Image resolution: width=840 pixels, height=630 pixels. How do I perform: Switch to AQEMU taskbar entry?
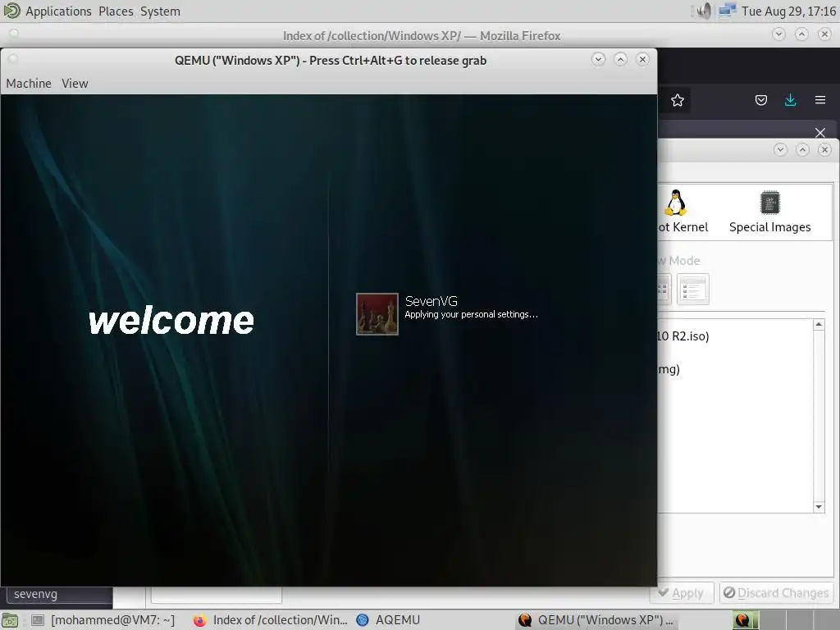388,620
